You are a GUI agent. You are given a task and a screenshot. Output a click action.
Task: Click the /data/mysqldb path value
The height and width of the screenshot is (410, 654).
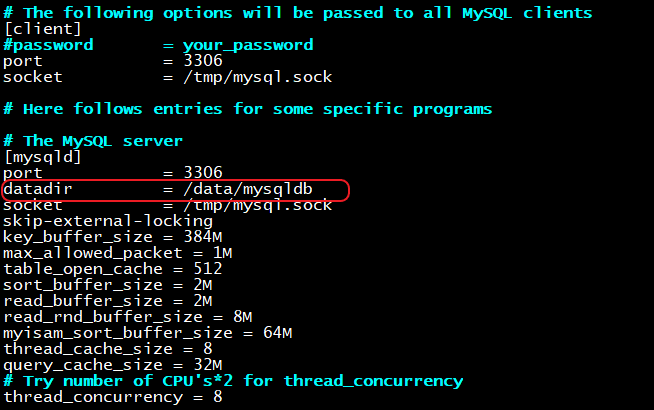pyautogui.click(x=248, y=189)
